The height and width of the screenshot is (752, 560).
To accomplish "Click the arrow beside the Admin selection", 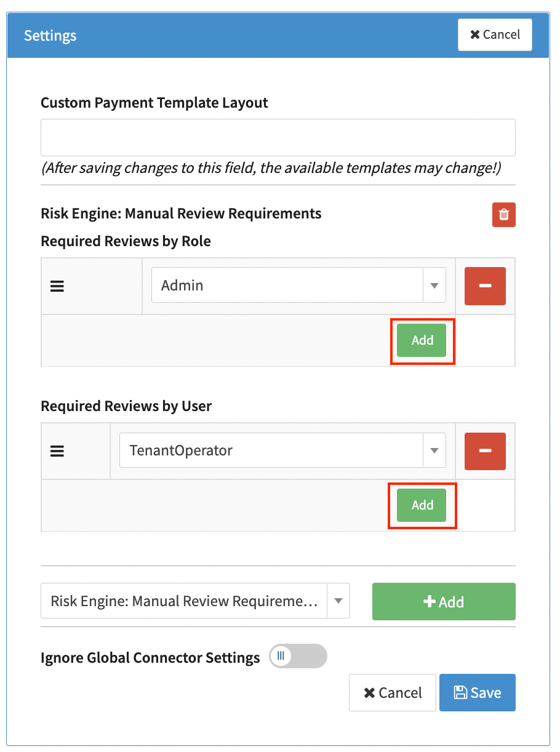I will (434, 286).
